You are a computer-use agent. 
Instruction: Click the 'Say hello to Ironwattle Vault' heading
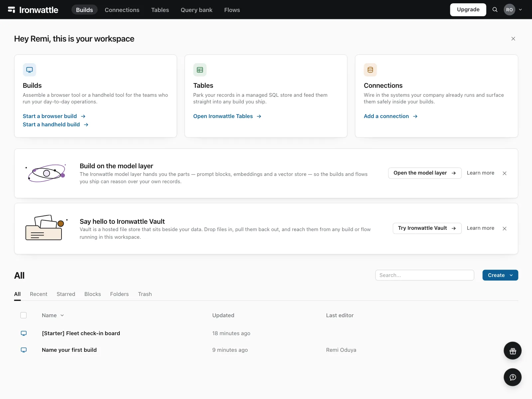[122, 221]
